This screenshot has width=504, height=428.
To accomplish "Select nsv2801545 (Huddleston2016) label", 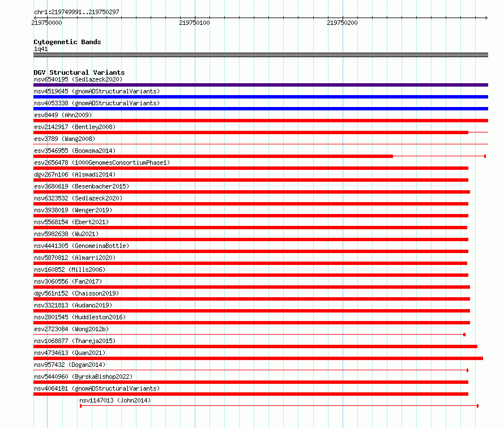I will 80,317.
